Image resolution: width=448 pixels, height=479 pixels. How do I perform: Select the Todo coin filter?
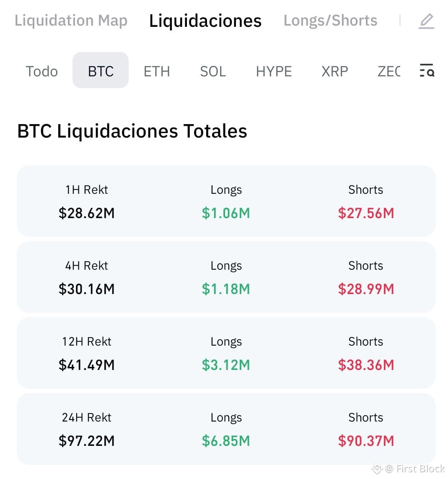42,71
